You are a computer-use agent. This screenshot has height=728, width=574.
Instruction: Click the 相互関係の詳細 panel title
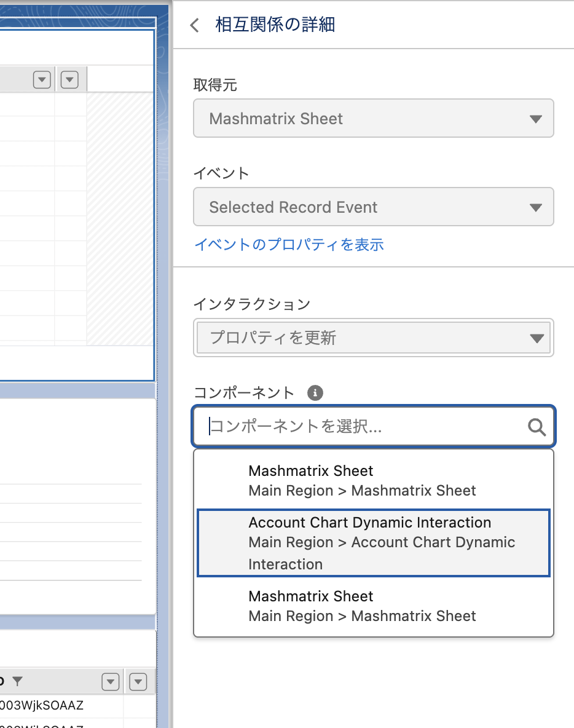tap(275, 25)
